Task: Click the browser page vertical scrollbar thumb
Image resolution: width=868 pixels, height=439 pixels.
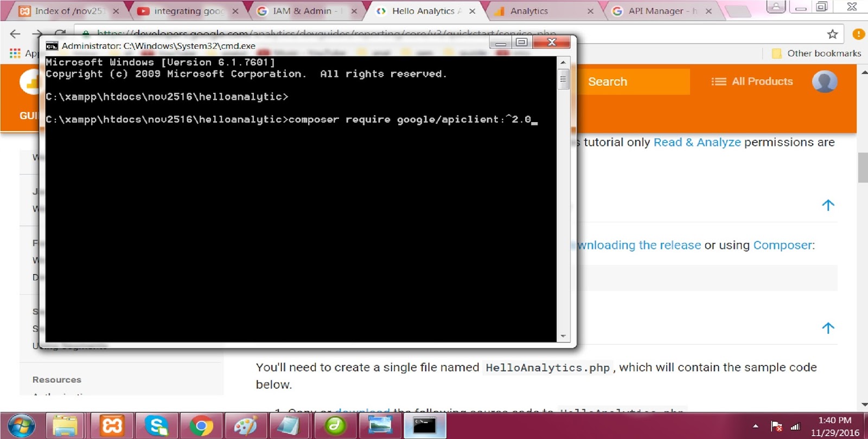Action: [863, 168]
